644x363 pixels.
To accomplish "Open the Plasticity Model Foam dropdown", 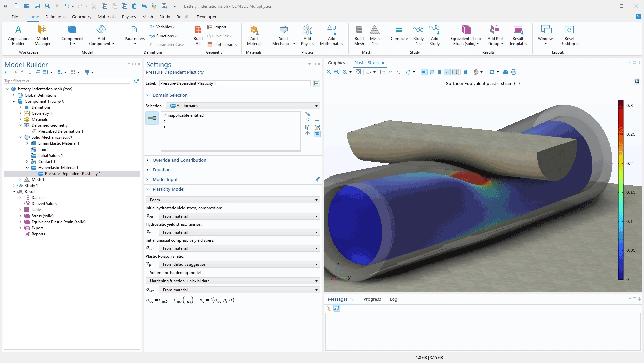I will coord(232,200).
